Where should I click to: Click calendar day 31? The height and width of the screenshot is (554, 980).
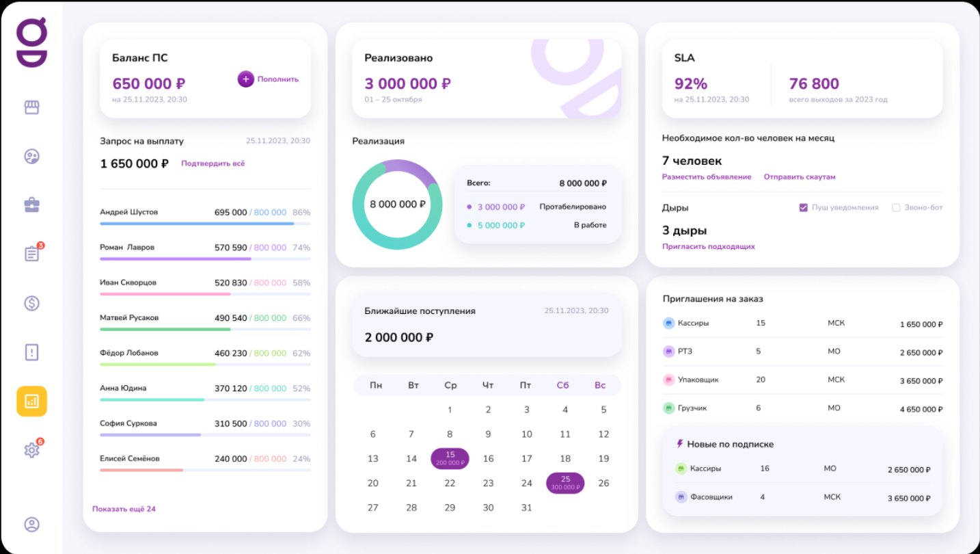[x=526, y=507]
